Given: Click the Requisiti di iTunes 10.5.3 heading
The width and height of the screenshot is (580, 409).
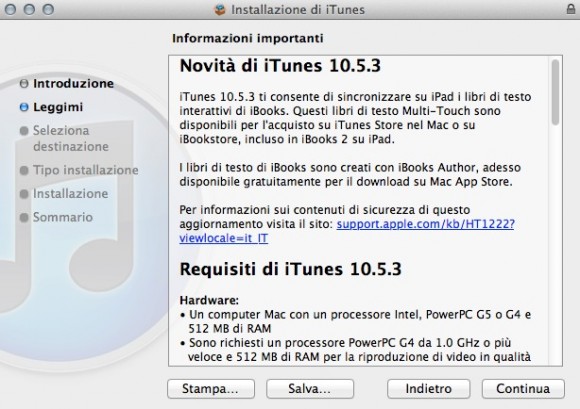Looking at the screenshot, I should (290, 269).
